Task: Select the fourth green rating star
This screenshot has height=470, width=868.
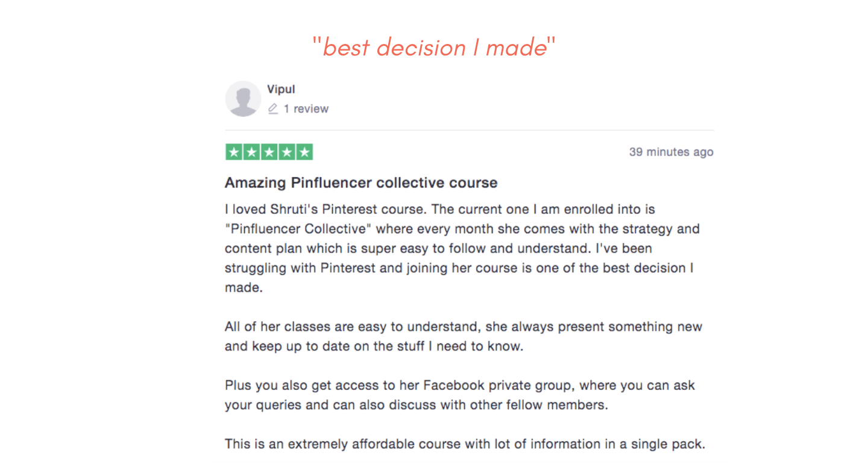Action: [287, 152]
